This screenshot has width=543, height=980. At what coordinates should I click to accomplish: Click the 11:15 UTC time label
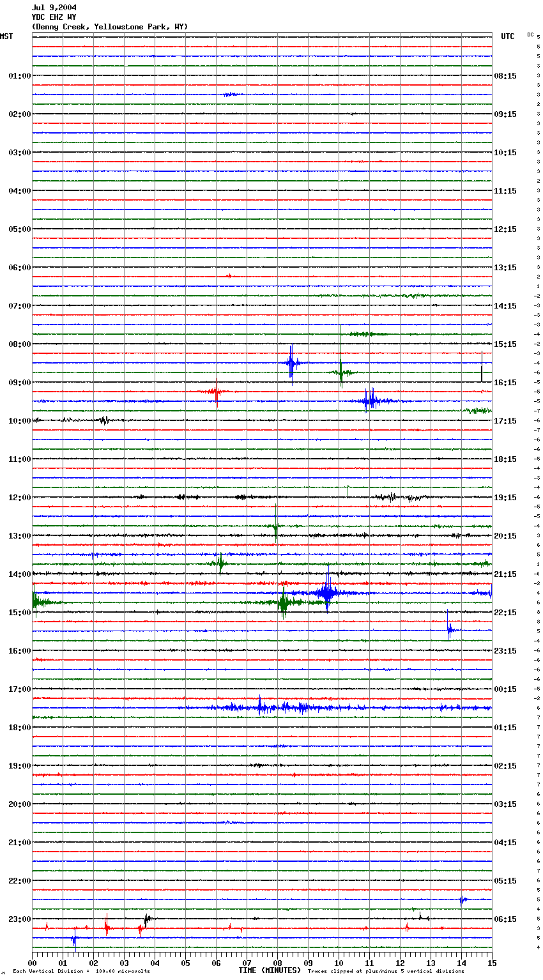pos(505,191)
